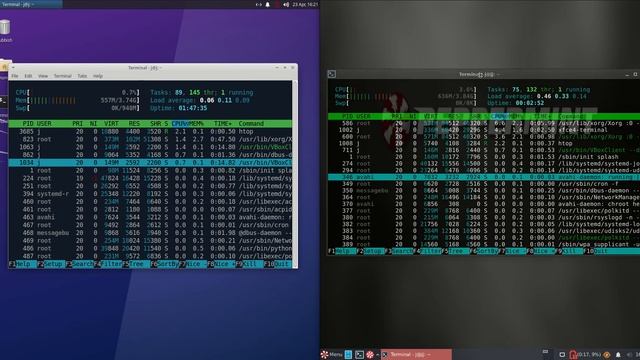Screen dimensions: 640x360
Task: Click F6 SortBy in right htop
Action: tap(484, 251)
